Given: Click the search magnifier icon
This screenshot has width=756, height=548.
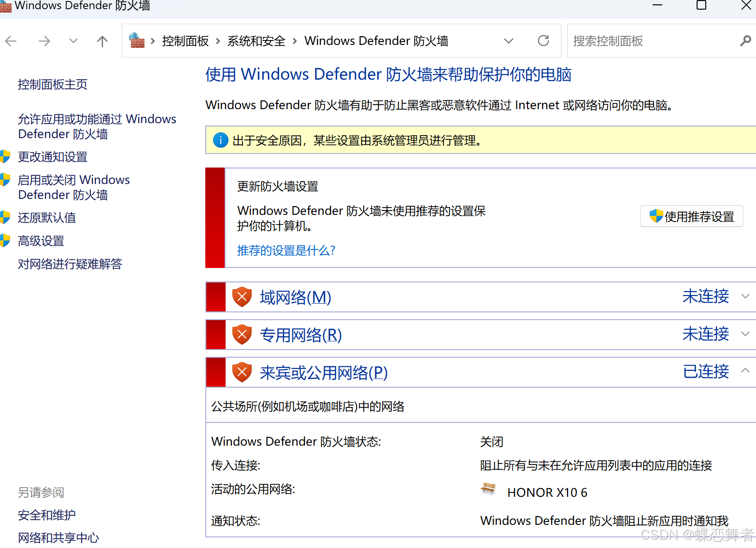Looking at the screenshot, I should 745,41.
